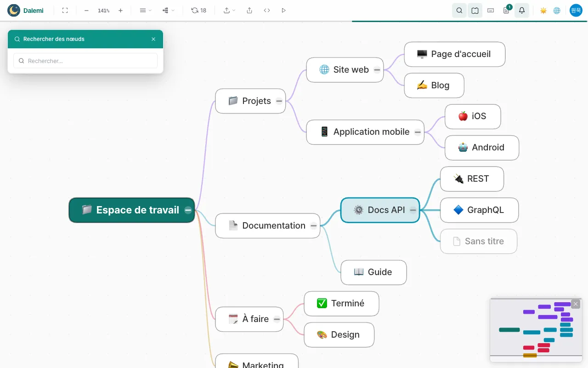The height and width of the screenshot is (368, 588).
Task: Close the minimap overview panel
Action: tap(576, 304)
